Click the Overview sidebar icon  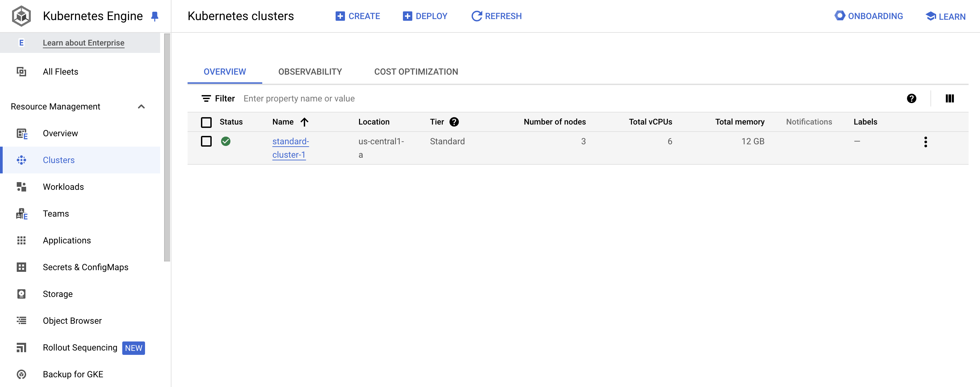[x=22, y=134]
